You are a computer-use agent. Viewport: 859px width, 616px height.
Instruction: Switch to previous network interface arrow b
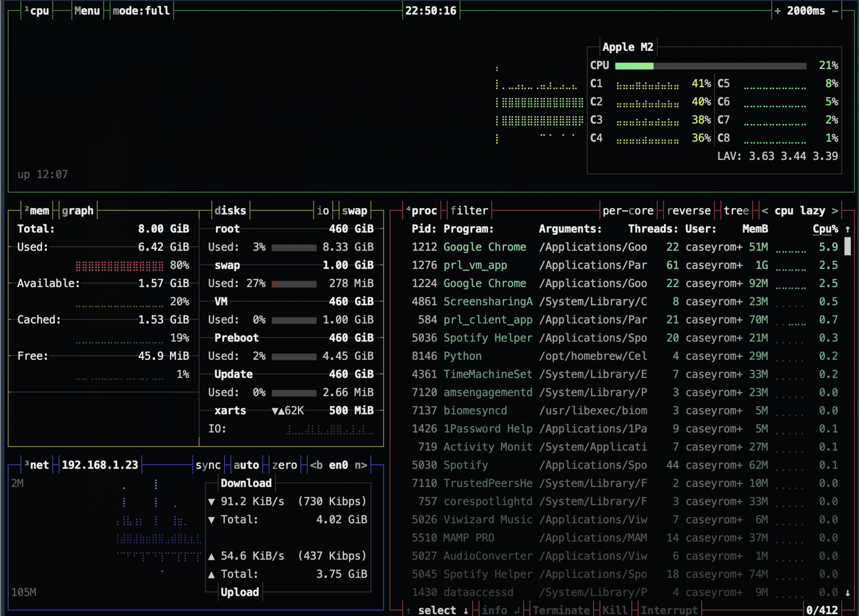[x=316, y=465]
